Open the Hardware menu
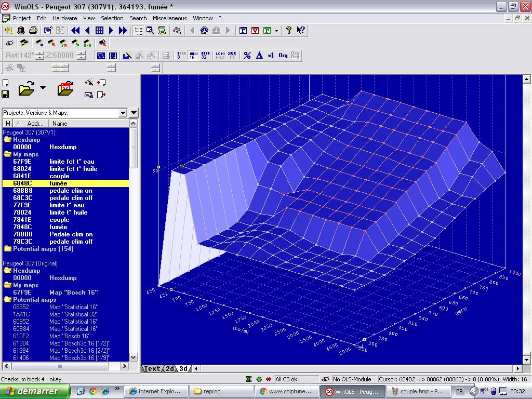 (x=64, y=18)
